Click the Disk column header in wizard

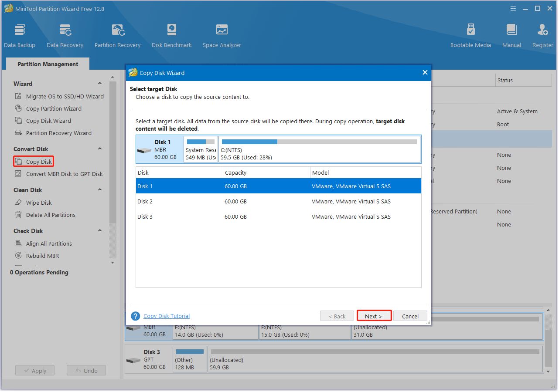179,173
